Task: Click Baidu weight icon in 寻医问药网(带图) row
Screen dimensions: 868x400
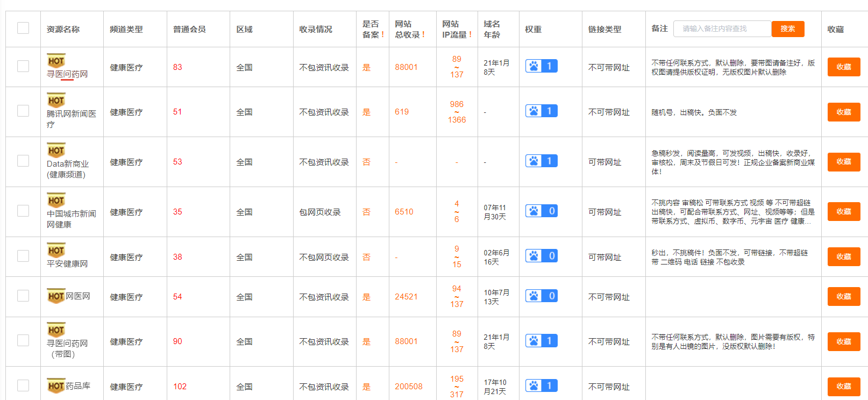Action: (x=541, y=340)
